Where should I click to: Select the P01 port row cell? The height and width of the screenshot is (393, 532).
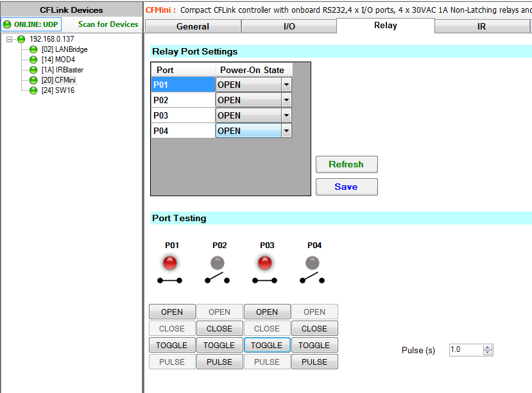183,85
